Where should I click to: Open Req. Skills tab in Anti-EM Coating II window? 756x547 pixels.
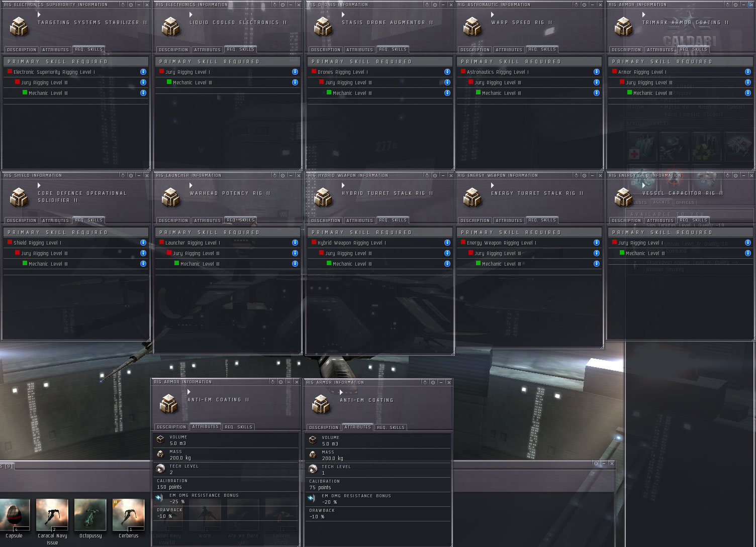[x=238, y=427]
